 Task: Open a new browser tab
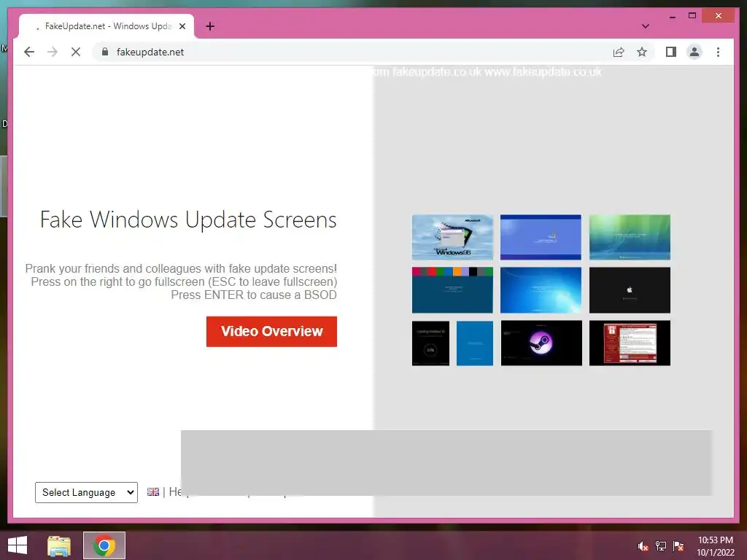[210, 26]
